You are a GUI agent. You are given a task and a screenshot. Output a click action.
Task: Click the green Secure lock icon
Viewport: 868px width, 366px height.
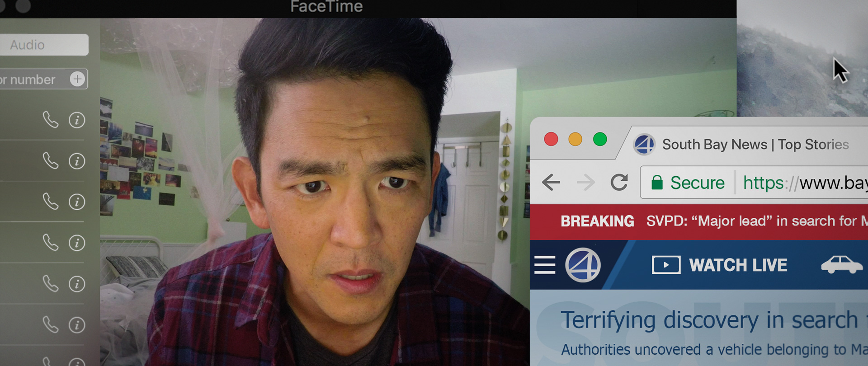657,183
